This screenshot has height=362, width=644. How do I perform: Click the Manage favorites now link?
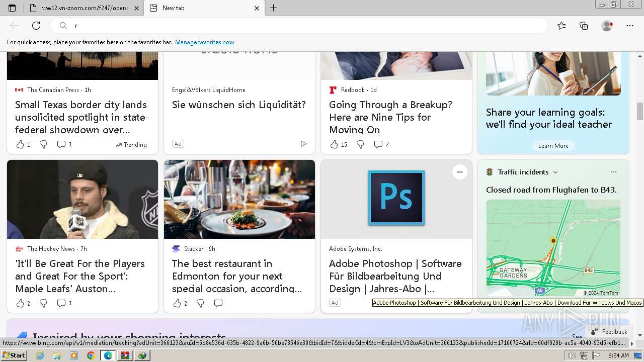[x=204, y=42]
